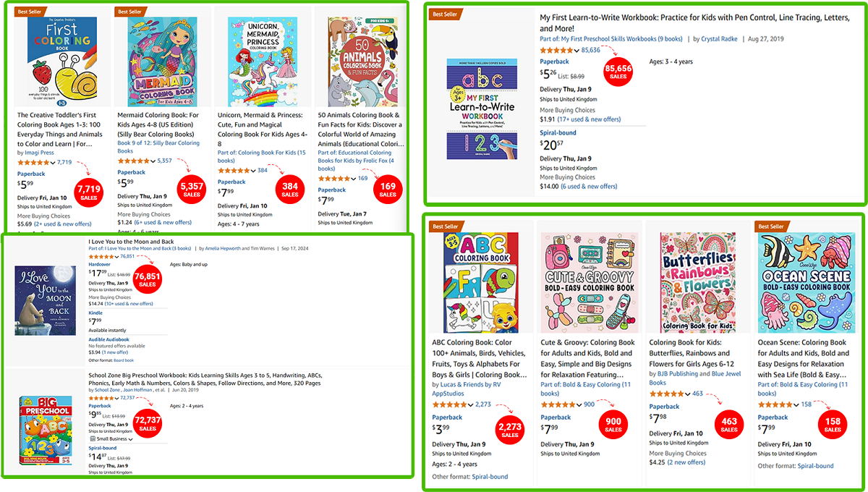Expand rating chevron beside 7,719 reviews
The width and height of the screenshot is (868, 492).
pos(53,163)
